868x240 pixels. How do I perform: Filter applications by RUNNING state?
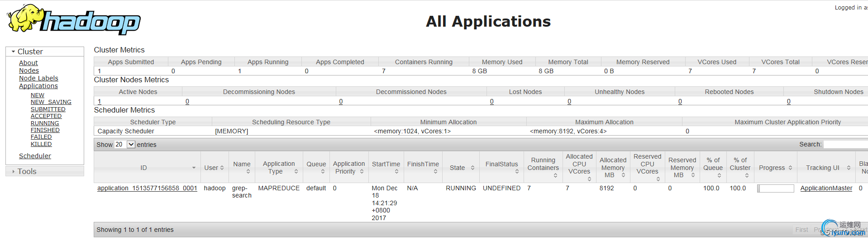point(45,123)
